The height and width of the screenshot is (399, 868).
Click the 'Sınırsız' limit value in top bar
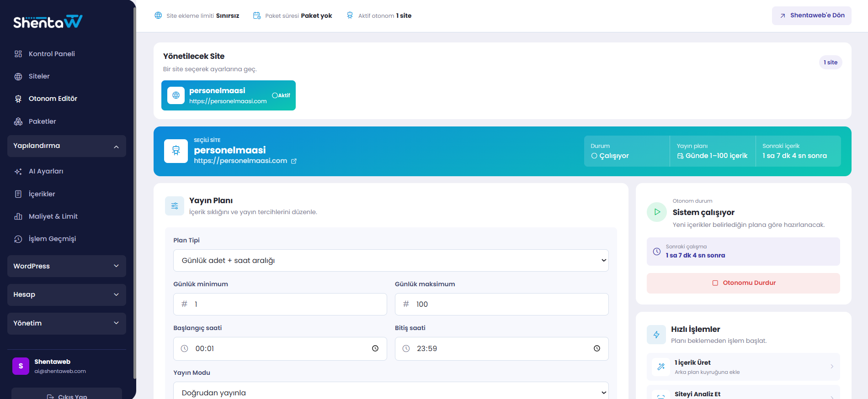[x=228, y=16]
